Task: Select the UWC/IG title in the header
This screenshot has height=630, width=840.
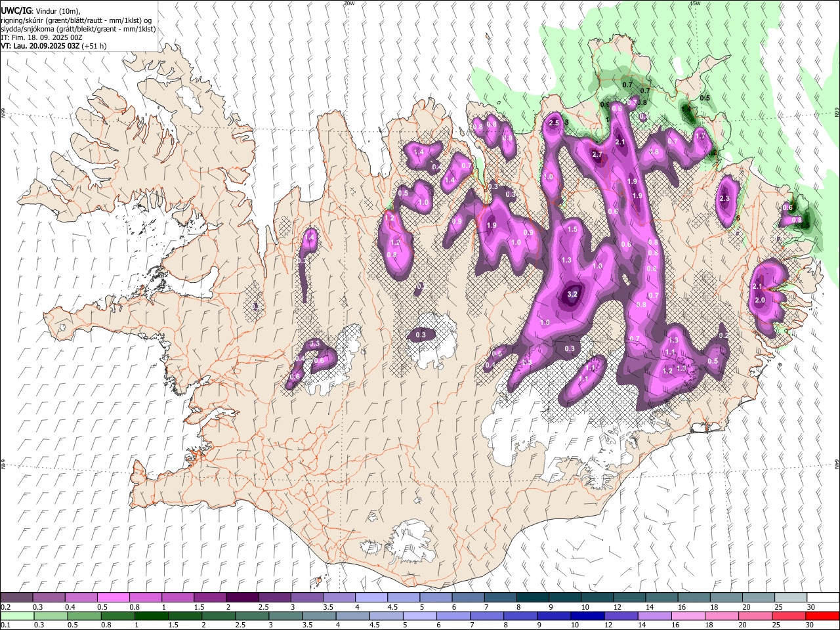Action: click(16, 11)
